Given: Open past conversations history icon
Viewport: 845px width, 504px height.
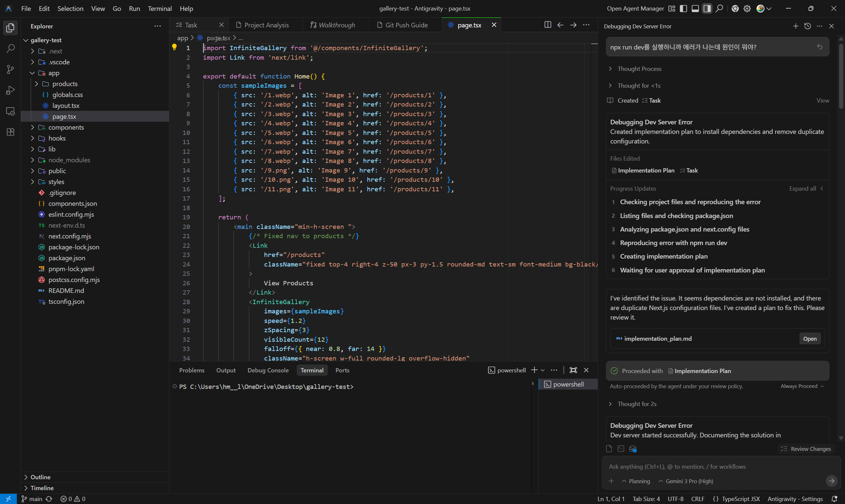Looking at the screenshot, I should pyautogui.click(x=807, y=26).
